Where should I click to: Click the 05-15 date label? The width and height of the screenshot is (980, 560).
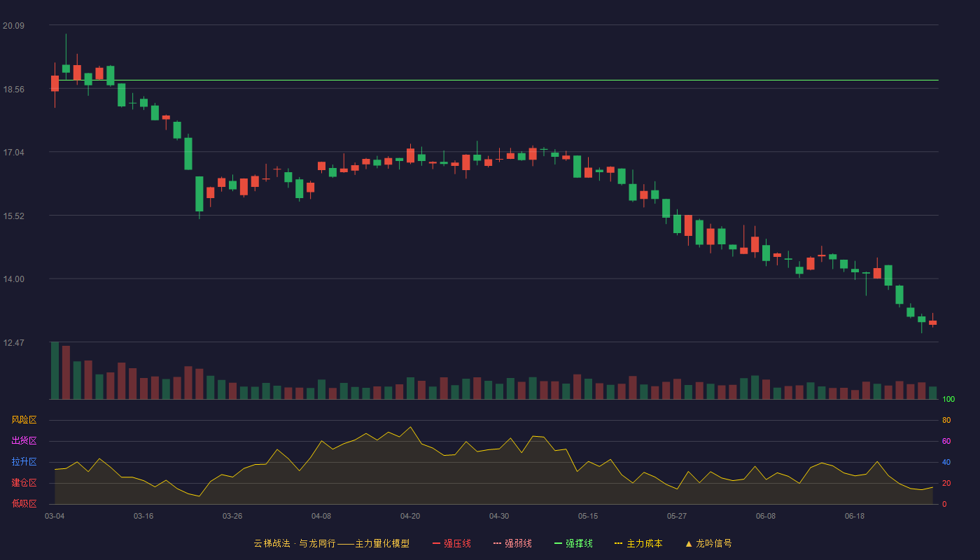pos(588,516)
